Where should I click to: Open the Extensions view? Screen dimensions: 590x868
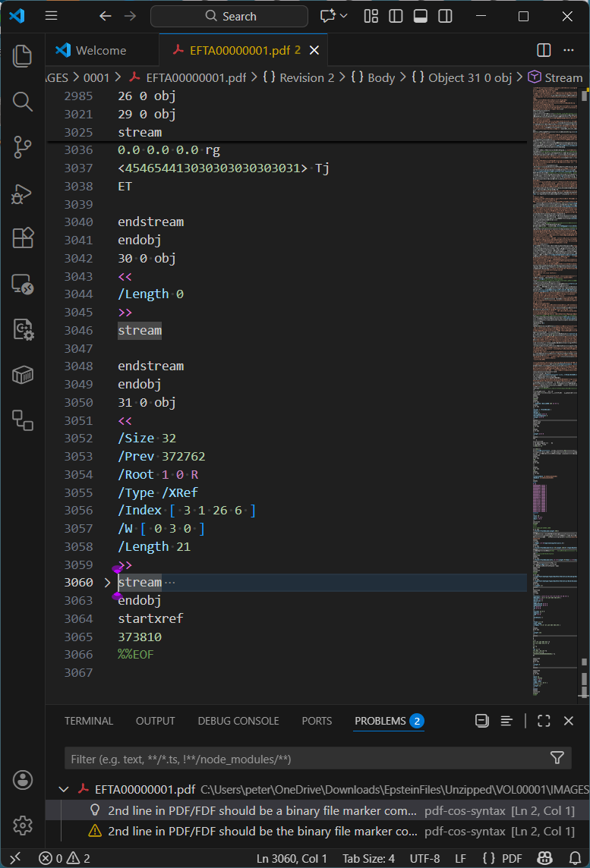[x=22, y=238]
